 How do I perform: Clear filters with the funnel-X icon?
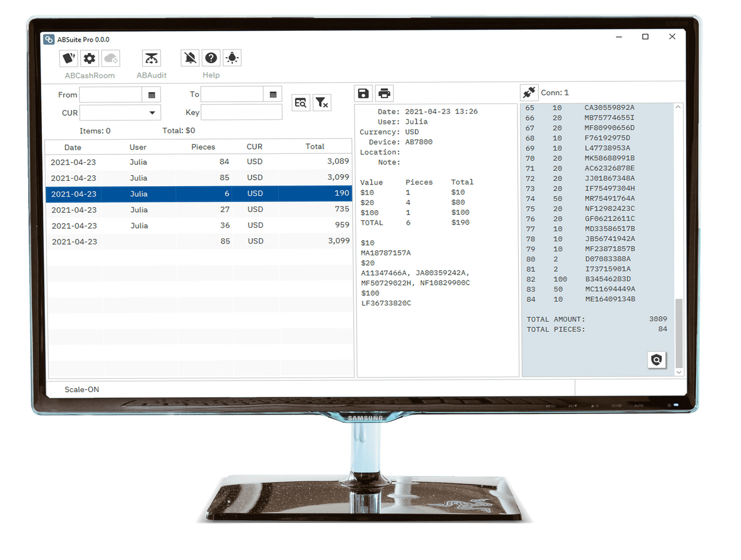(x=322, y=103)
